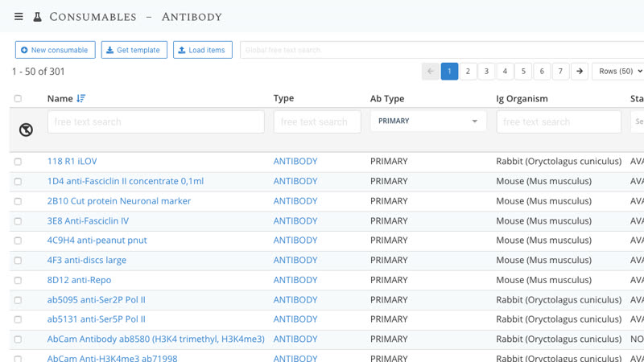This screenshot has width=644, height=362.
Task: Check the 3E8 Anti-Fasciclin IV row checkbox
Action: (x=18, y=221)
